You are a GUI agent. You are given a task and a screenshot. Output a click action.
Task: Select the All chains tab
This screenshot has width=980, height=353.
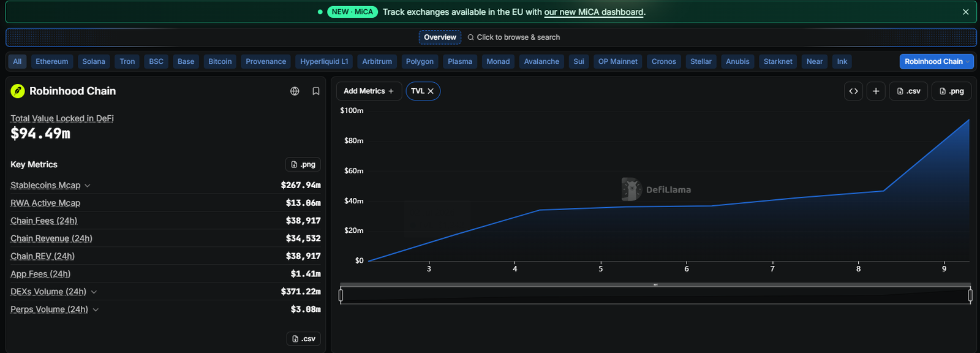pyautogui.click(x=17, y=61)
